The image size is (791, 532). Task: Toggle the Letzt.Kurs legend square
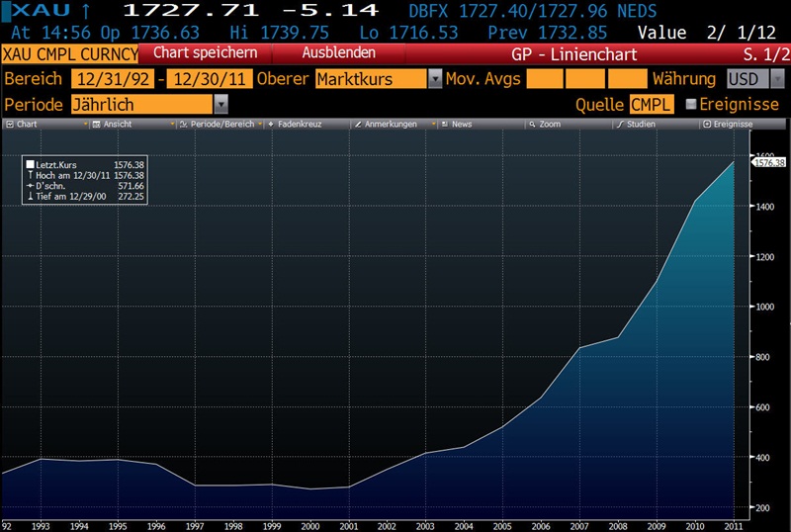(31, 164)
